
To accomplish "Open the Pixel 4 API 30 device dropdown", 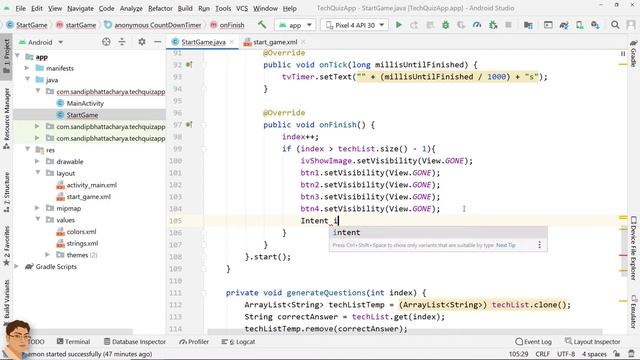I will pyautogui.click(x=355, y=25).
